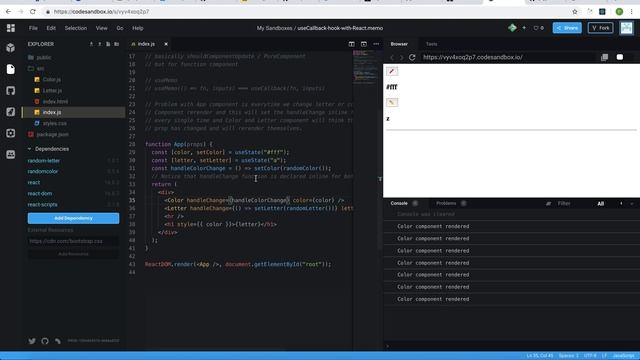Image resolution: width=640 pixels, height=360 pixels.
Task: Collapse the console panel chevron
Action: (x=632, y=203)
